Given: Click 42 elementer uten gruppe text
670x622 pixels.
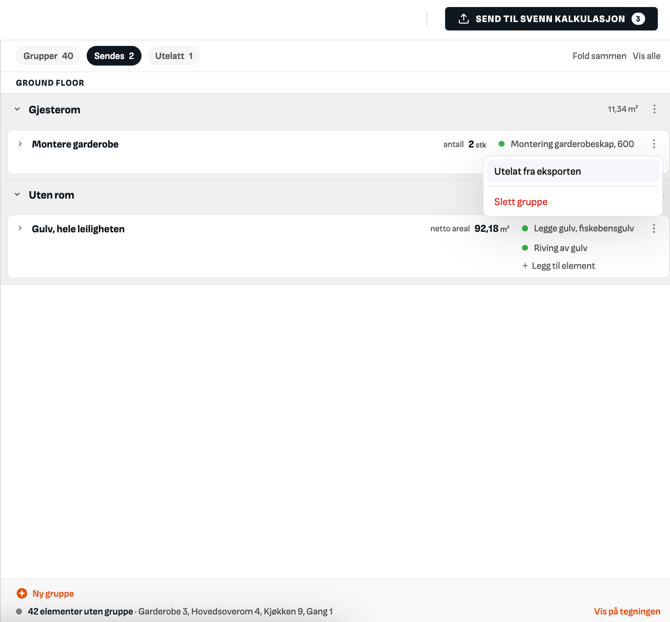Looking at the screenshot, I should (x=80, y=611).
